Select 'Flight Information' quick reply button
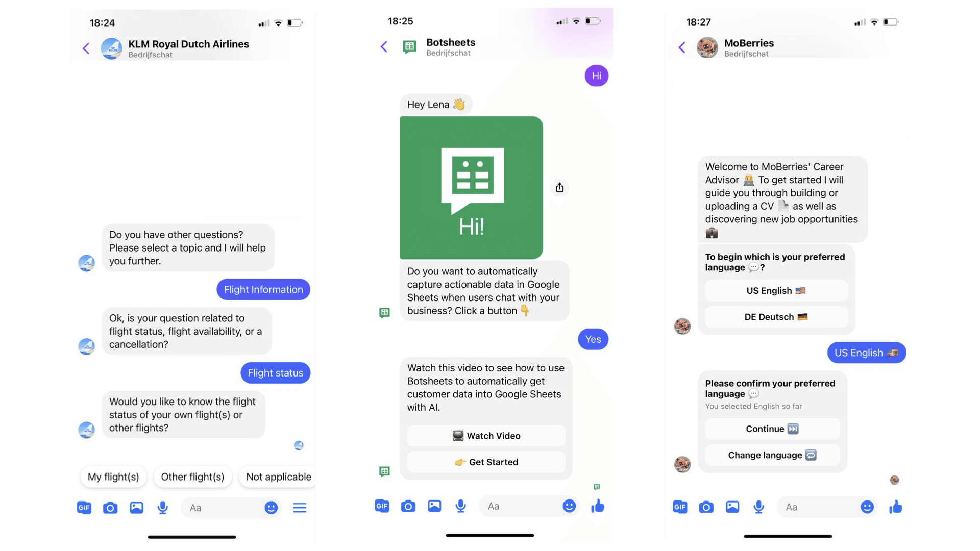 coord(262,289)
